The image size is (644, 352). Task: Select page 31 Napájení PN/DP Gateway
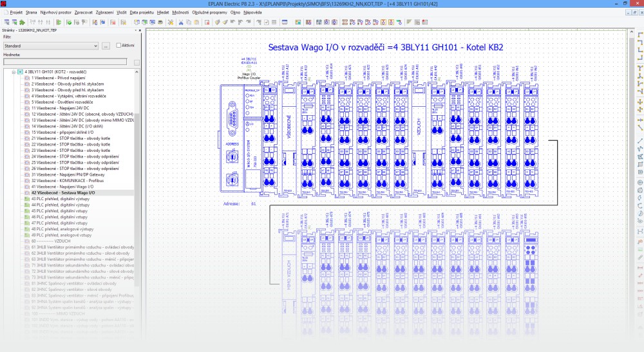click(x=68, y=175)
